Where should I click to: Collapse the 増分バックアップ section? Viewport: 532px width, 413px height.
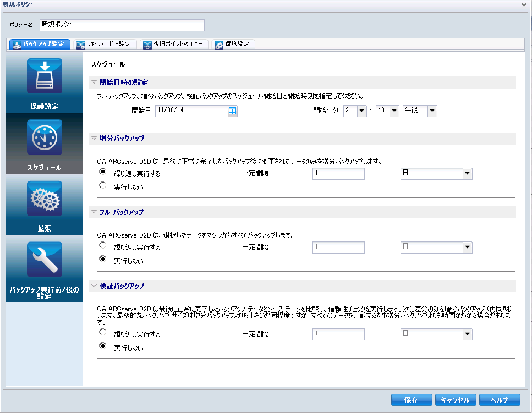tap(94, 138)
